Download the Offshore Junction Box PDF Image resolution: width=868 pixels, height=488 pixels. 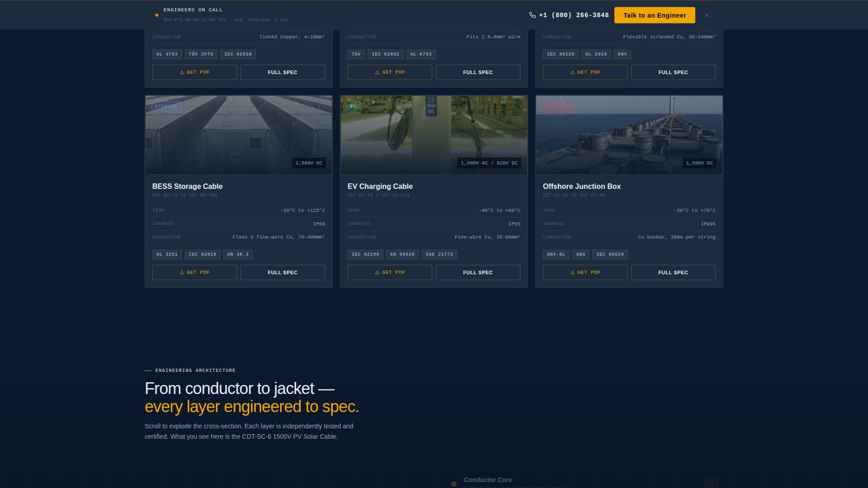[585, 272]
